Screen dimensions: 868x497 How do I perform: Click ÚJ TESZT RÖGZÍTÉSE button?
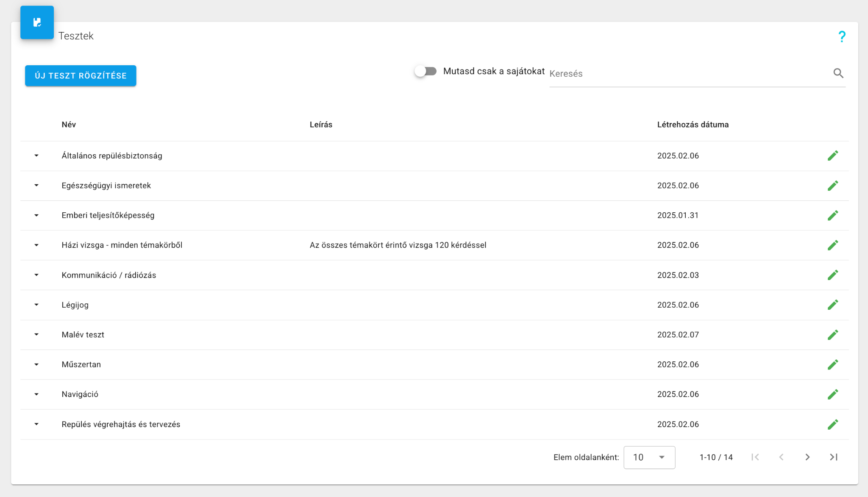click(x=81, y=76)
